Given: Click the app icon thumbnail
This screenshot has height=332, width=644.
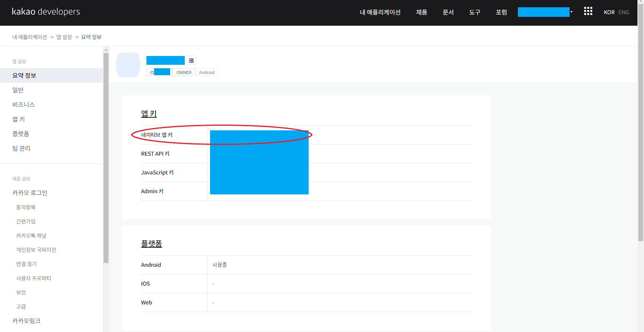Looking at the screenshot, I should pyautogui.click(x=128, y=65).
